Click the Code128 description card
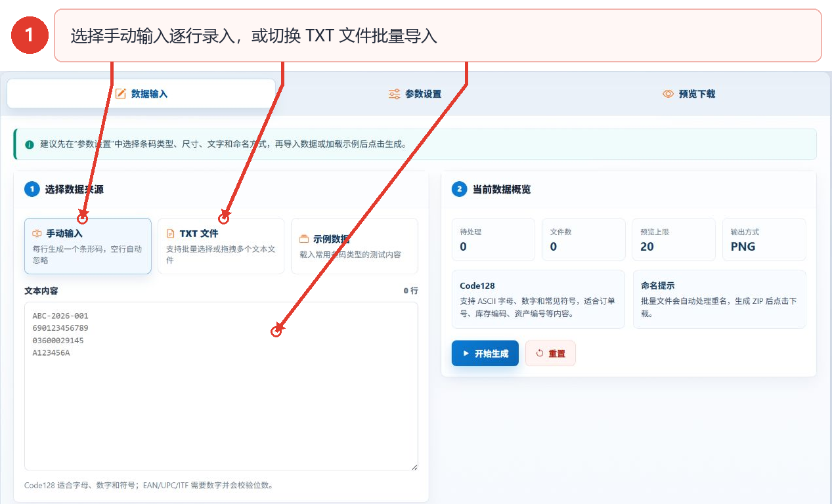The image size is (832, 504). (538, 299)
